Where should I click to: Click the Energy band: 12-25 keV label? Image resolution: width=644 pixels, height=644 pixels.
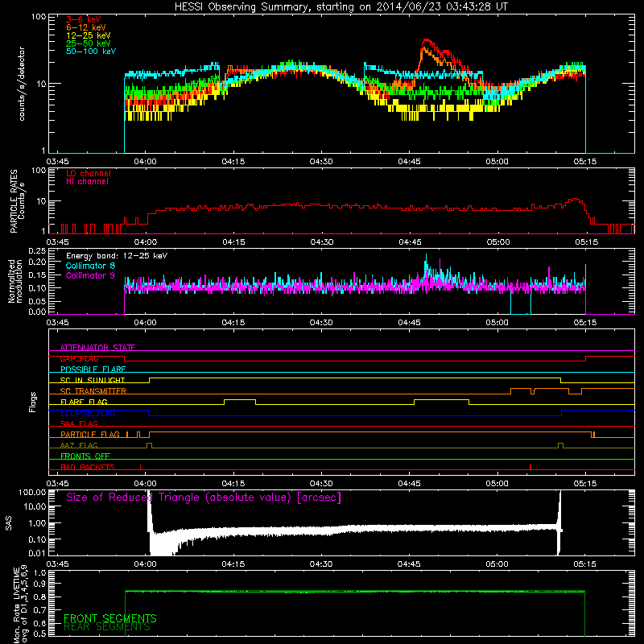pyautogui.click(x=117, y=256)
